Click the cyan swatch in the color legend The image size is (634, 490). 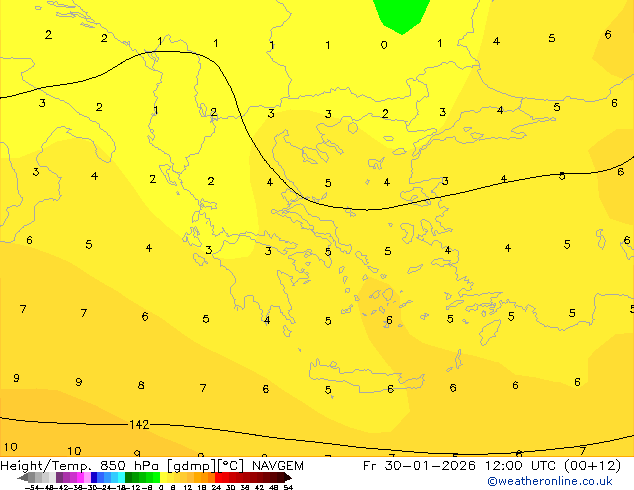[121, 477]
